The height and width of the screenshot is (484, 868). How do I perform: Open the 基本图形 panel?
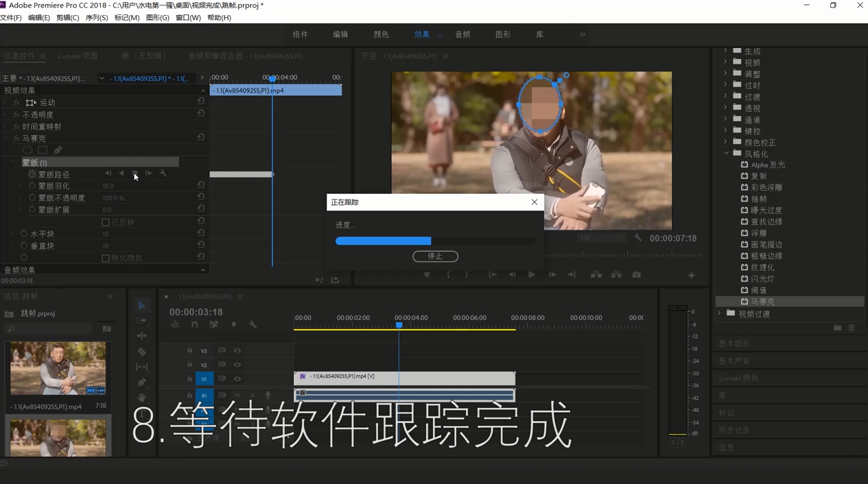(734, 343)
